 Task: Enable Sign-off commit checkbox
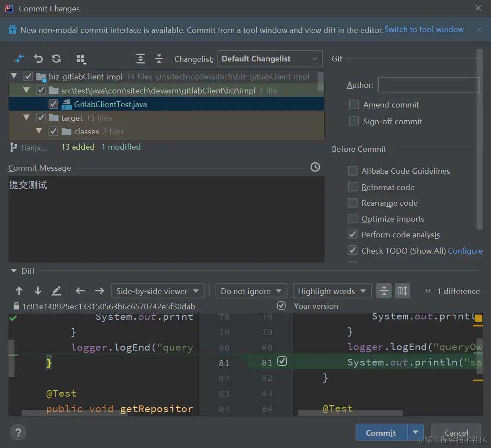354,121
